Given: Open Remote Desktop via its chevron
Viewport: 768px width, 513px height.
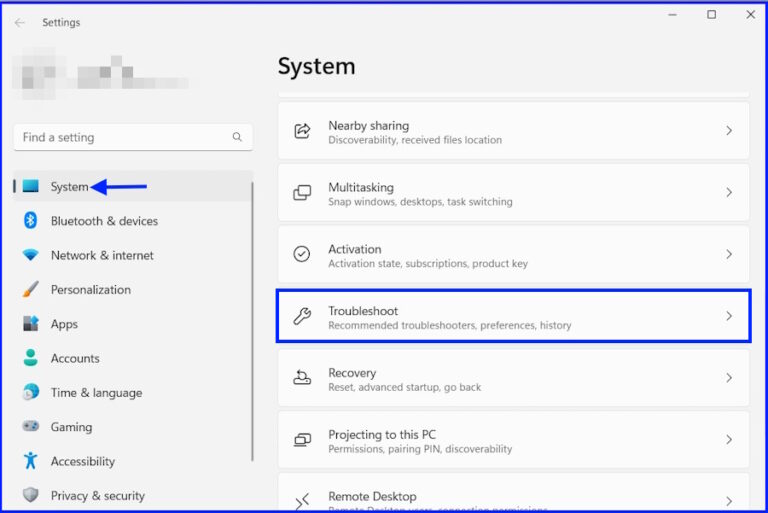Looking at the screenshot, I should [x=729, y=501].
